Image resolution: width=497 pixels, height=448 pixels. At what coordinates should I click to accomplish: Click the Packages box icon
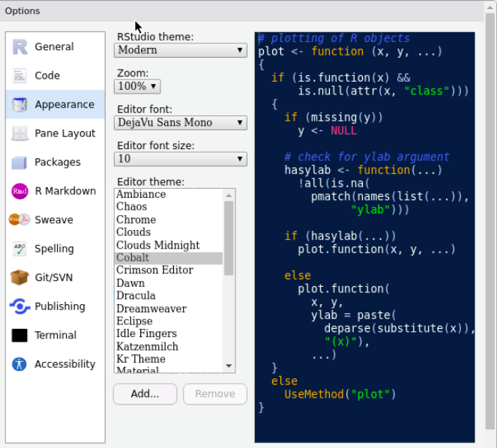click(x=19, y=163)
